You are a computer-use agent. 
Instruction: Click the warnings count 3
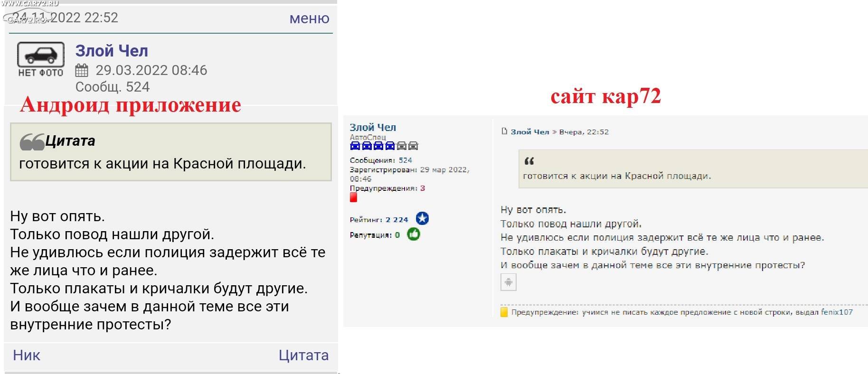(x=422, y=188)
